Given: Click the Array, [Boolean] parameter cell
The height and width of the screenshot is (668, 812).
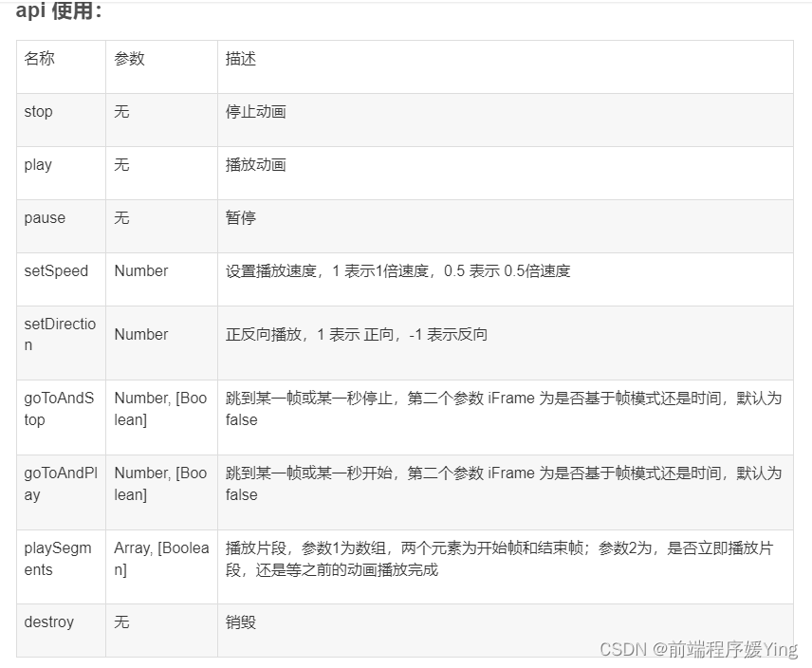Looking at the screenshot, I should tap(161, 567).
